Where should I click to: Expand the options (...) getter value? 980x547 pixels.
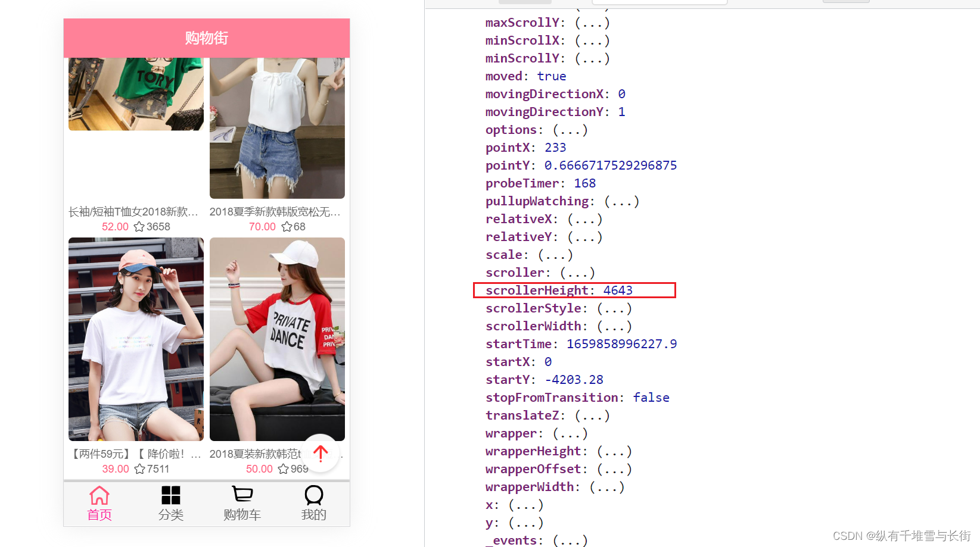tap(570, 130)
